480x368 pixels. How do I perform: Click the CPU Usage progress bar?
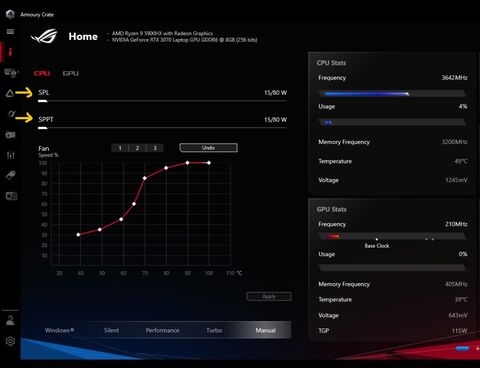[392, 122]
